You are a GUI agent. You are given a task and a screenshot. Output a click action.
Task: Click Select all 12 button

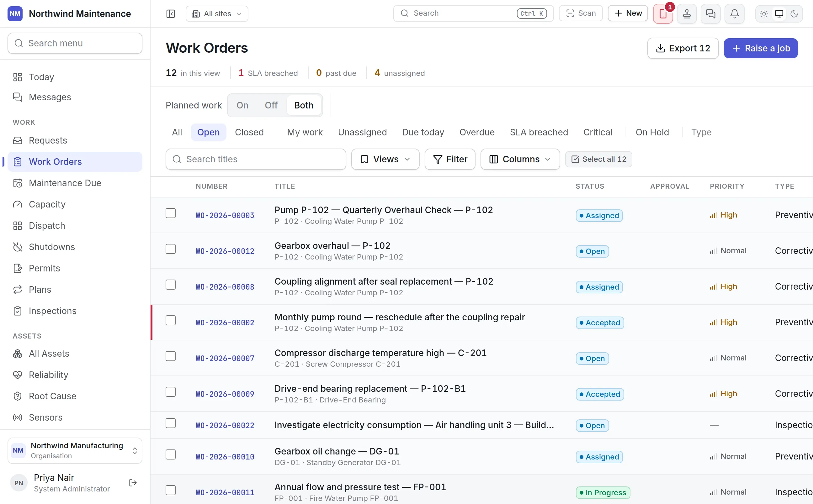tap(598, 159)
